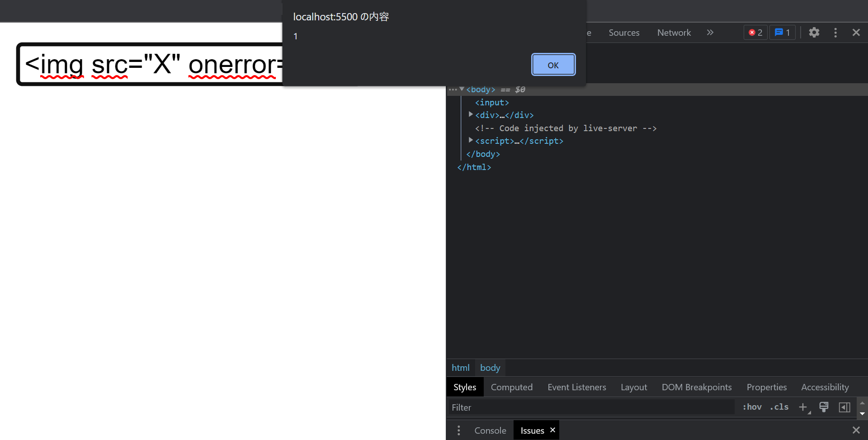Expand the div element node
Screen dimensions: 868x440
471,114
